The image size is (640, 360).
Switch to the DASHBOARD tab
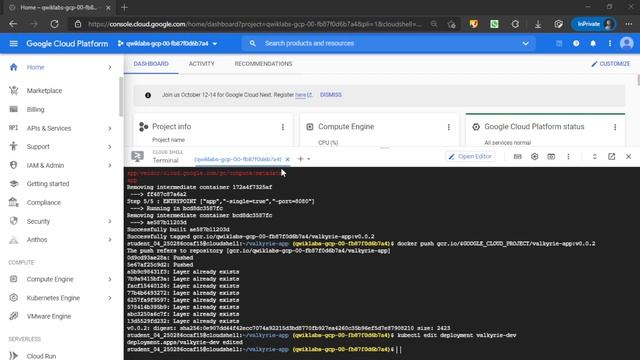(x=151, y=64)
